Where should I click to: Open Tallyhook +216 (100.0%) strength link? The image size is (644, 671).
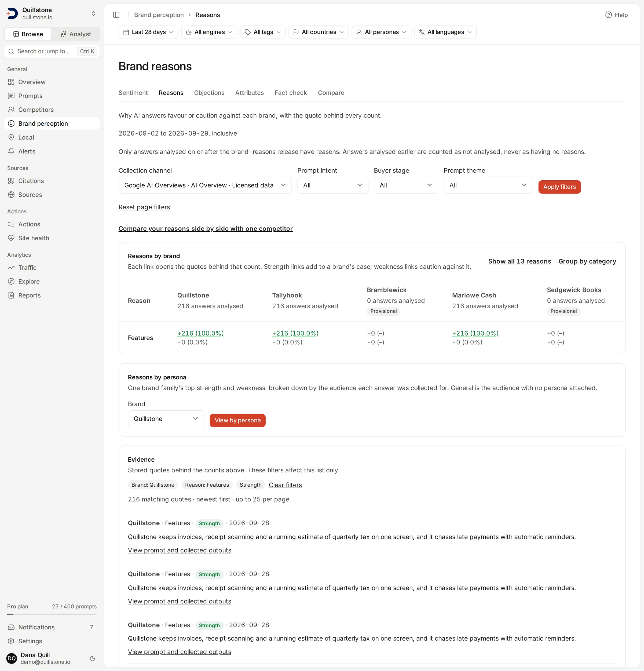(295, 333)
